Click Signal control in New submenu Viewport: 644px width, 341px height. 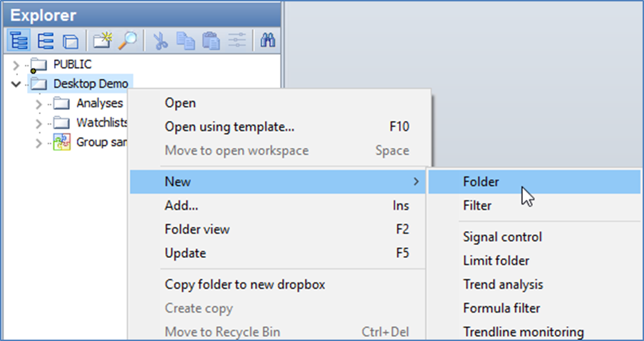pyautogui.click(x=502, y=237)
